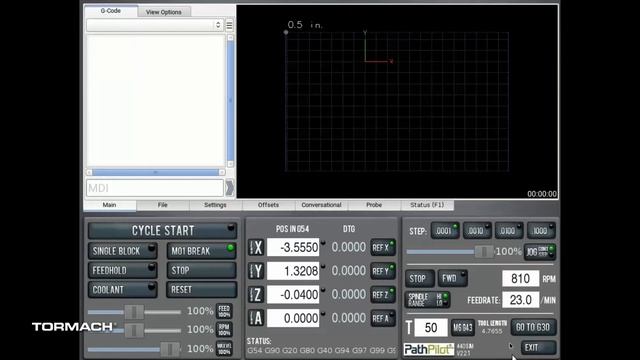This screenshot has height=360, width=640.
Task: Switch to the Probe tab
Action: pyautogui.click(x=374, y=205)
